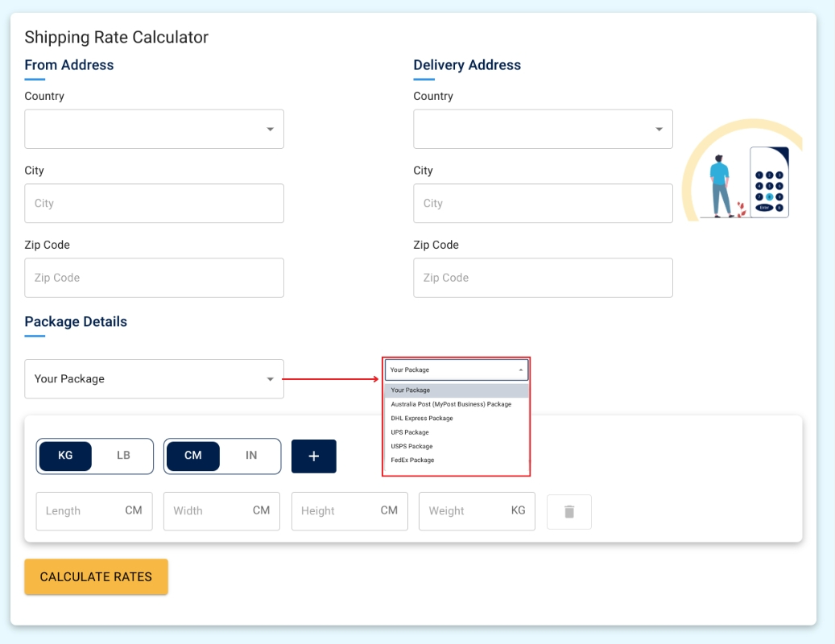
Task: Click the Delivery Address City input field
Action: coord(543,204)
